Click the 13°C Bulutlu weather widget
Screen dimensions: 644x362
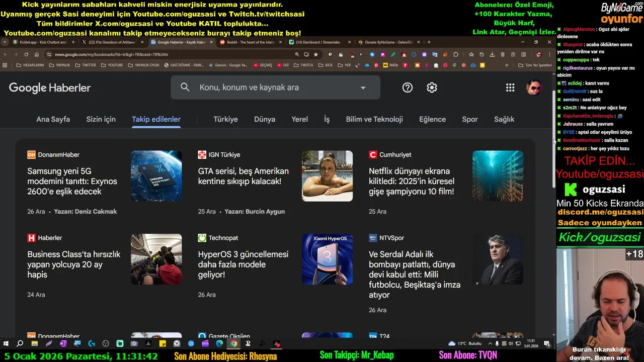pos(464,343)
